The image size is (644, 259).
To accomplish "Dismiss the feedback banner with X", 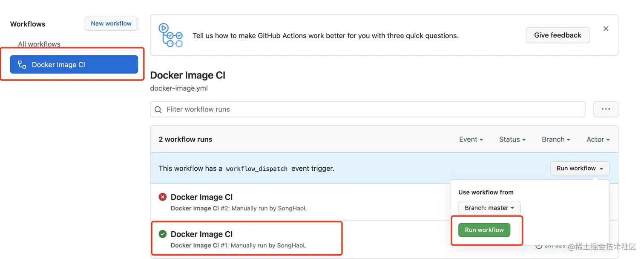I will coord(606,29).
